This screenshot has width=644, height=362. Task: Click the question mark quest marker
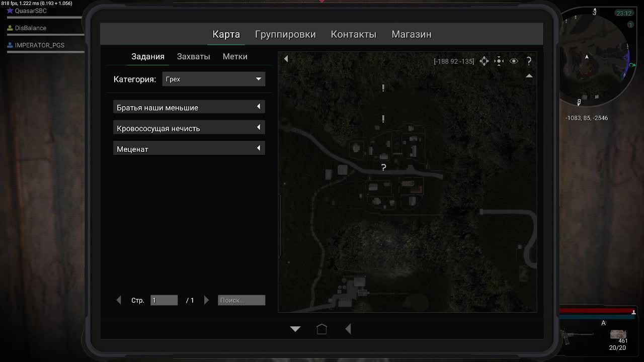(383, 167)
